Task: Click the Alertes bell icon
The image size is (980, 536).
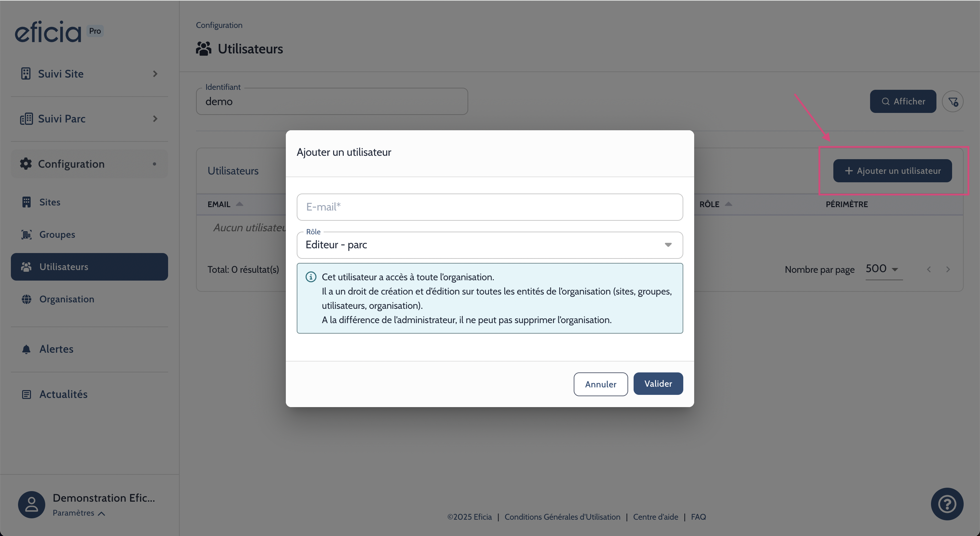Action: coord(26,349)
